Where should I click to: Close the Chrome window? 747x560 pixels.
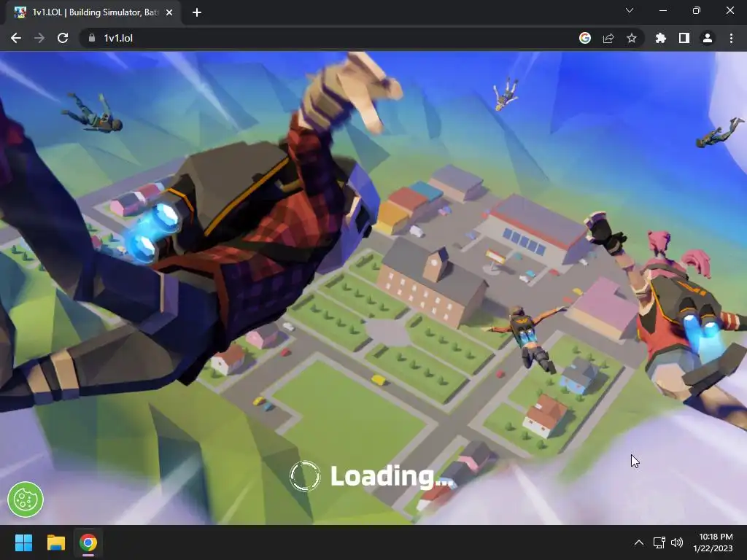click(x=729, y=10)
